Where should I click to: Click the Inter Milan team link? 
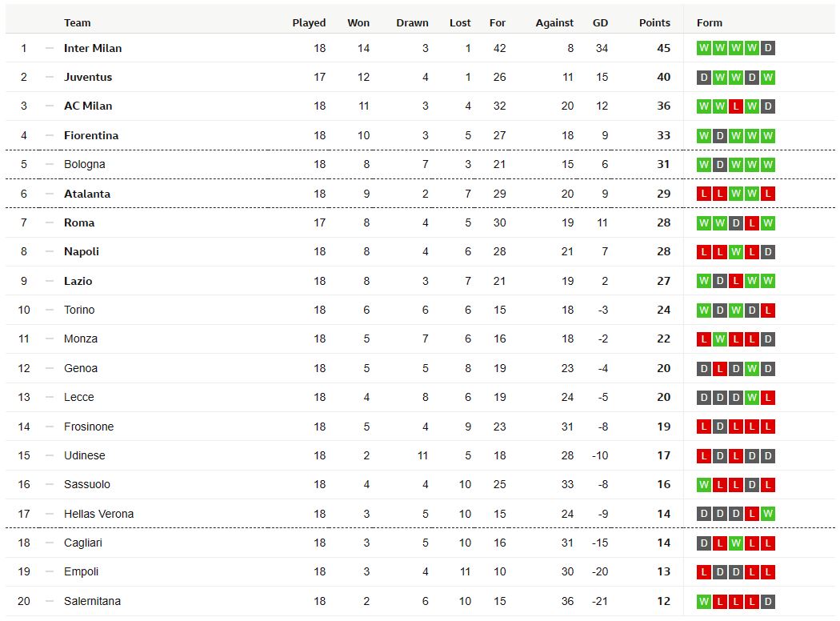click(x=93, y=48)
